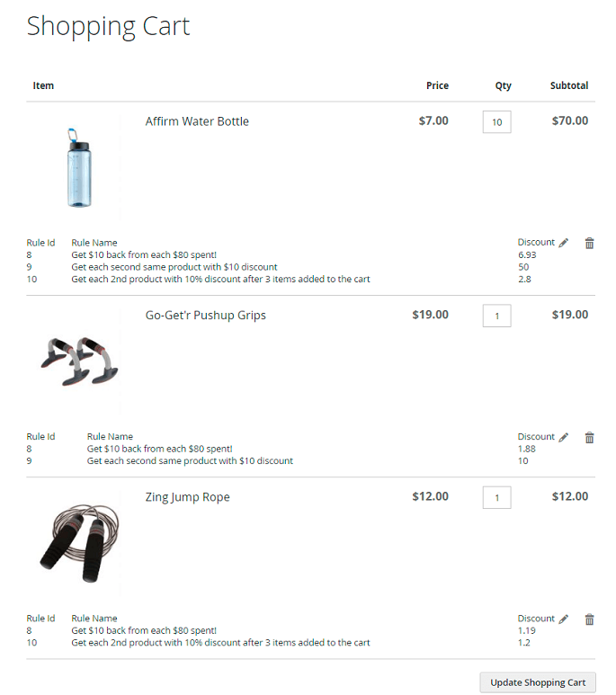Edit the Affirm Water Bottle cart item
Viewport: 616px width, 695px height.
[564, 243]
